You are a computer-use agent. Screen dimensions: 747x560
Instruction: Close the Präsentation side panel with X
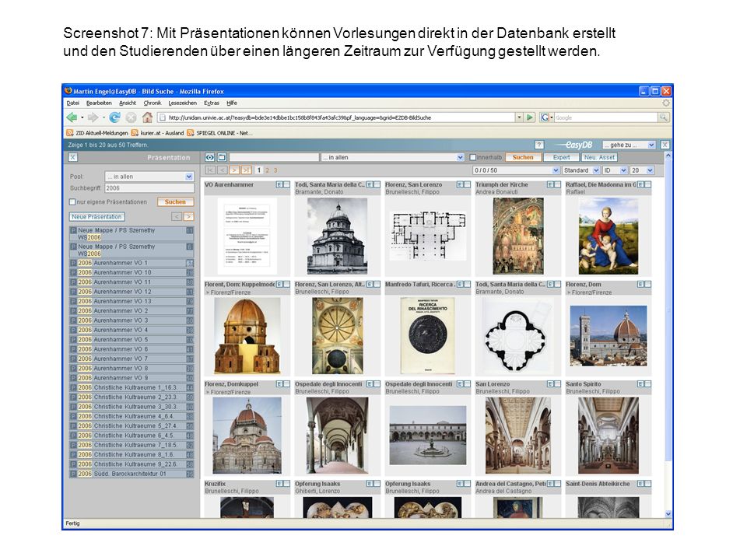click(x=72, y=157)
